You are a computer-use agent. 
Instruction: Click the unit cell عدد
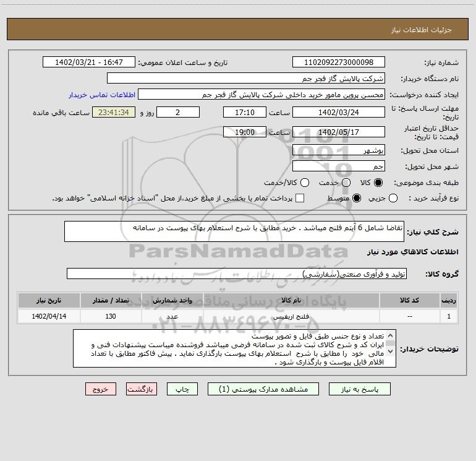[172, 316]
